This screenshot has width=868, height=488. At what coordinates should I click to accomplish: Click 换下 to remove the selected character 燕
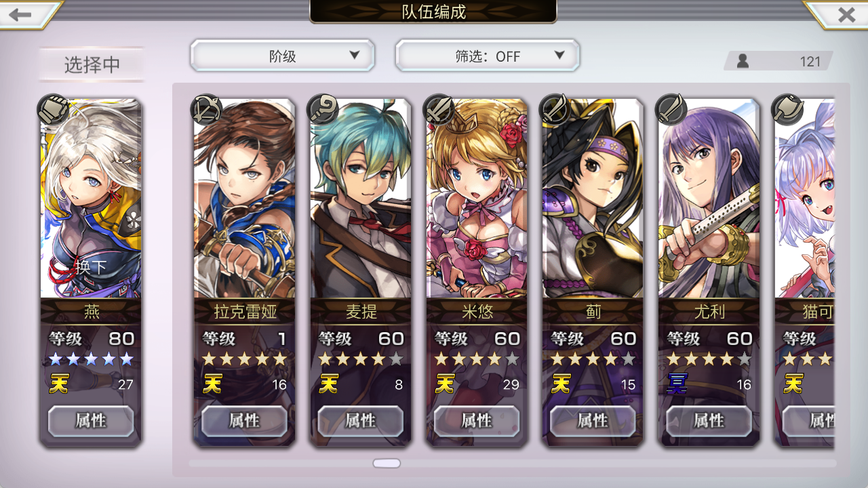pos(91,267)
